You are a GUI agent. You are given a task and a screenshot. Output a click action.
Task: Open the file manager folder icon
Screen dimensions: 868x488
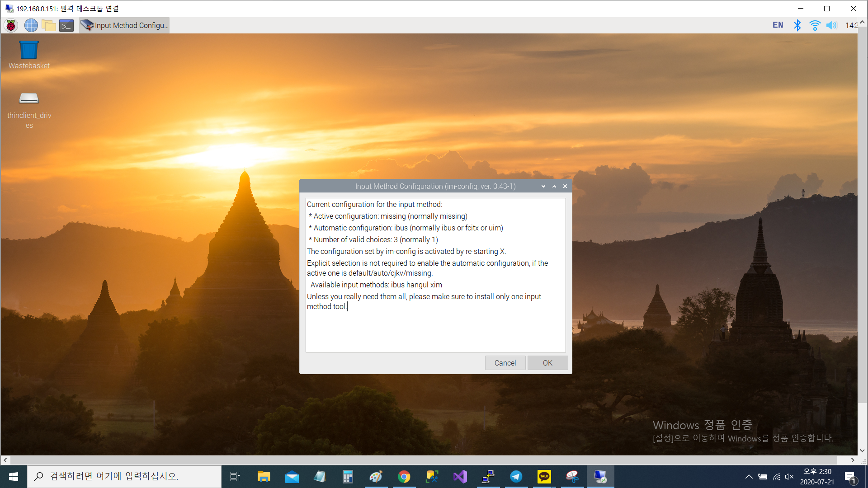[x=48, y=25]
